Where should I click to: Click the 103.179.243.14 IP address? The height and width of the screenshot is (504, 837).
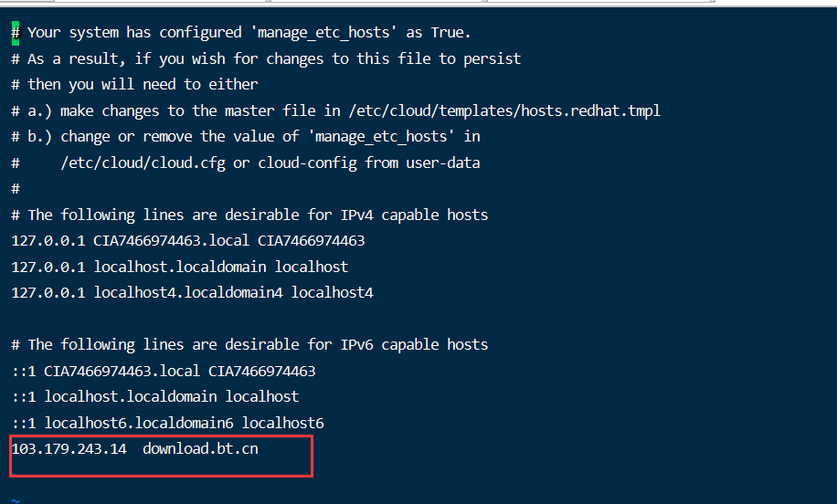click(69, 449)
